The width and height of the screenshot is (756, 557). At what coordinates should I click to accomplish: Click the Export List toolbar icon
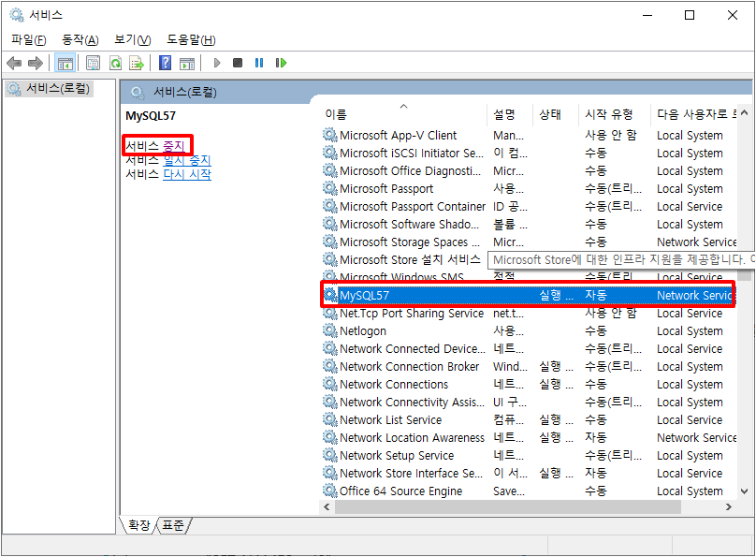point(137,63)
